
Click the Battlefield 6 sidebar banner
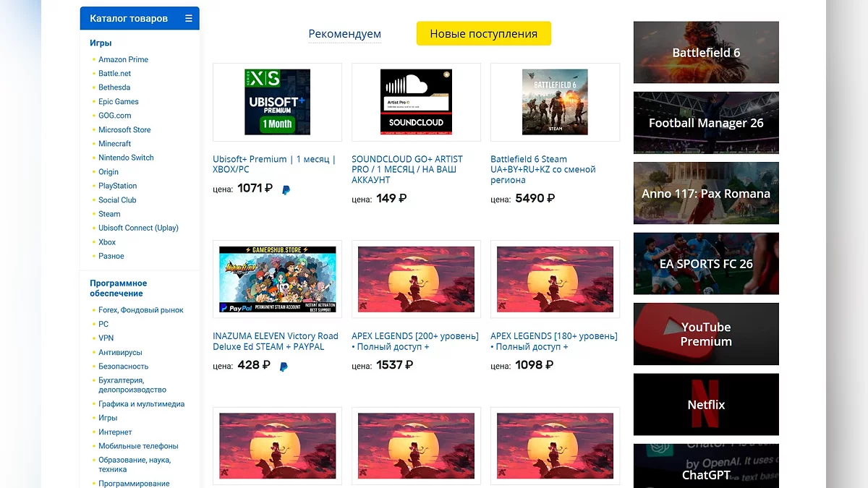point(706,52)
